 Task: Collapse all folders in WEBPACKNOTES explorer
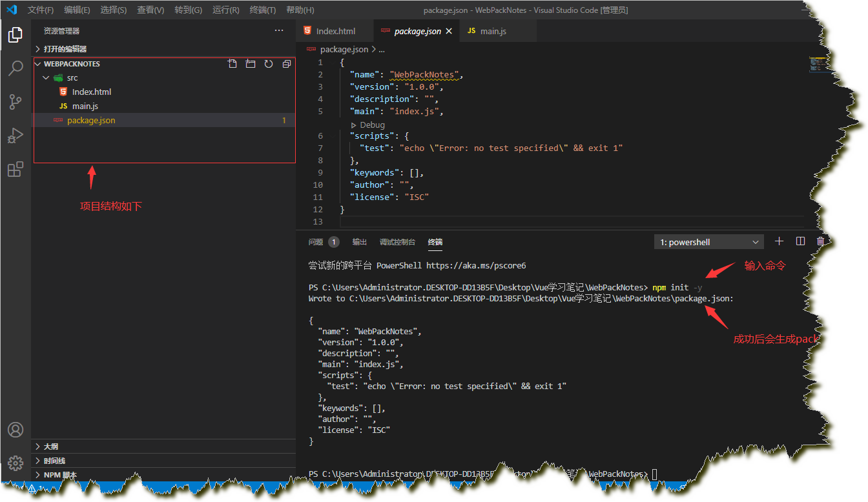click(x=287, y=64)
